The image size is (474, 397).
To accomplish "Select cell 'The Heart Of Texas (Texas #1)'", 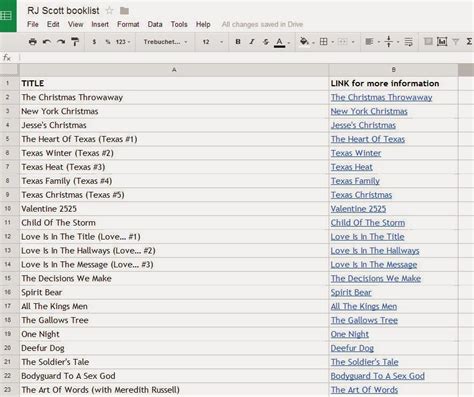I will click(x=174, y=139).
